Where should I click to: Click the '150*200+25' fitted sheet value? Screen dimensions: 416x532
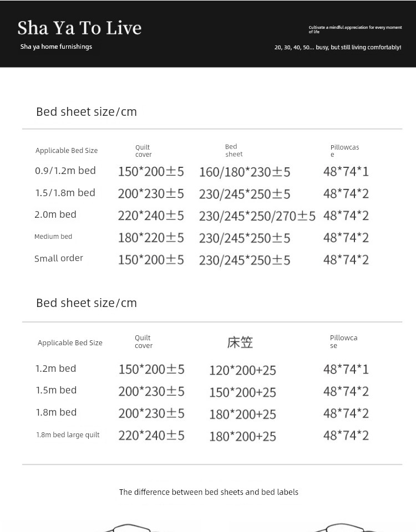pyautogui.click(x=242, y=392)
